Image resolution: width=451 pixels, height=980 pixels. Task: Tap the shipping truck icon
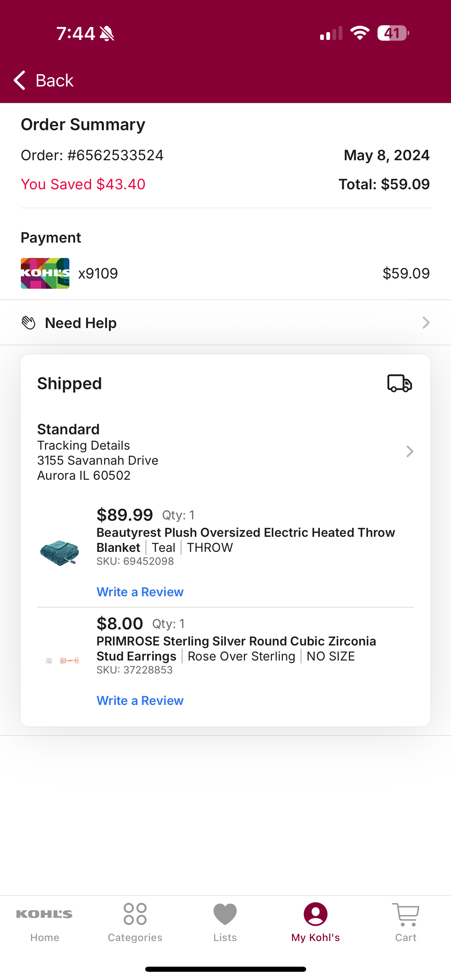400,383
